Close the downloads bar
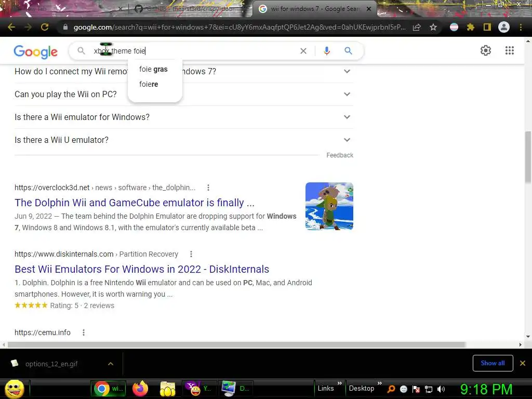This screenshot has width=532, height=399. pos(523,363)
